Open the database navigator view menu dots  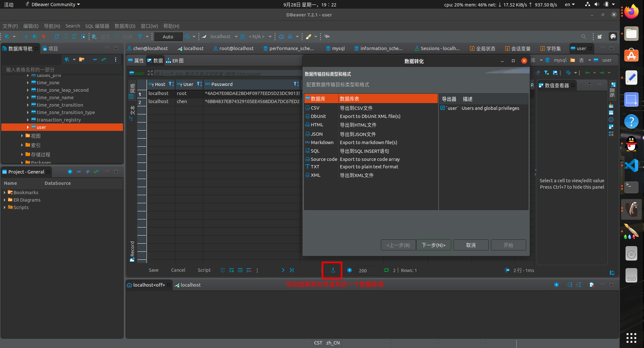click(116, 59)
